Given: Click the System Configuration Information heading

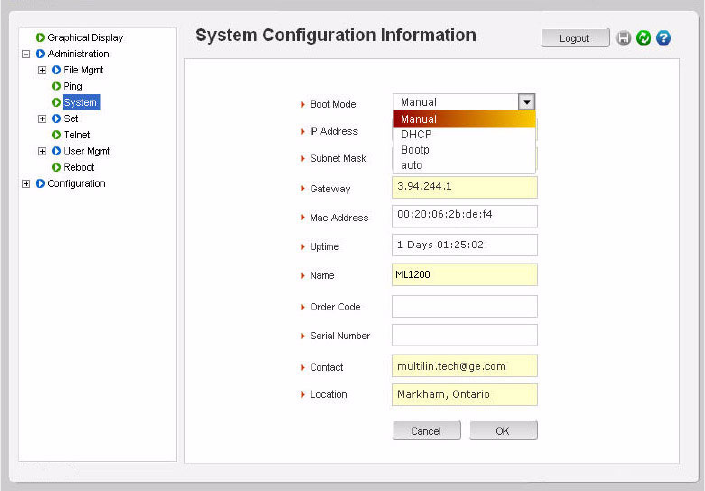Looking at the screenshot, I should (336, 35).
